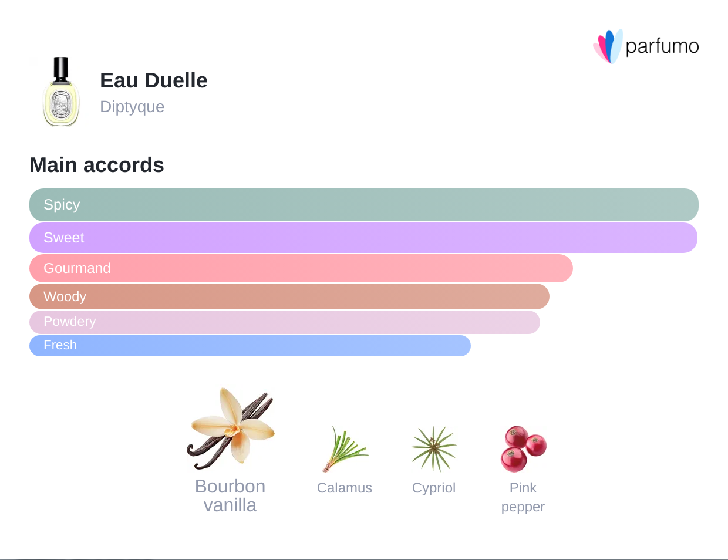Click the Bourbon vanilla flower image
Viewport: 728px width, 560px height.
coord(231,429)
